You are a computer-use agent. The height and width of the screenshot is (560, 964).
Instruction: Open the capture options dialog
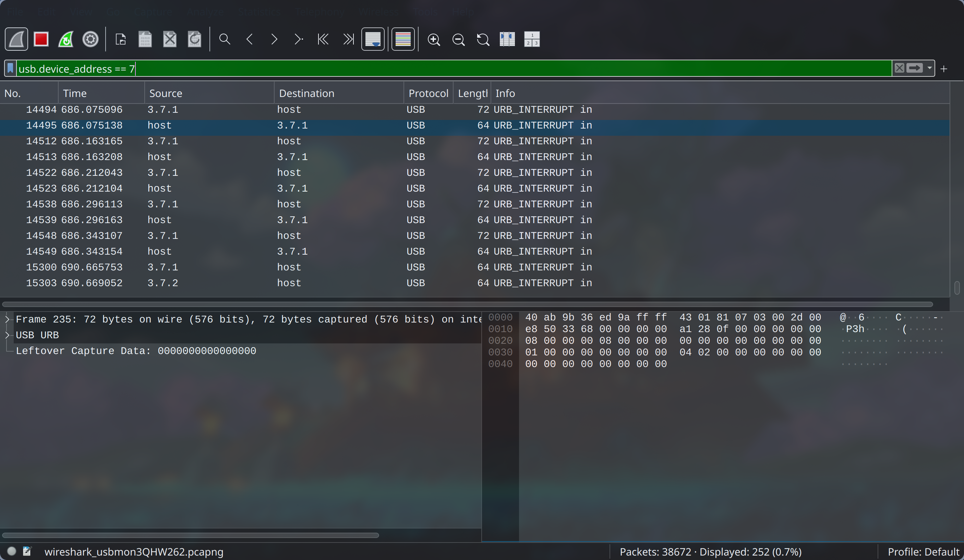(x=90, y=39)
